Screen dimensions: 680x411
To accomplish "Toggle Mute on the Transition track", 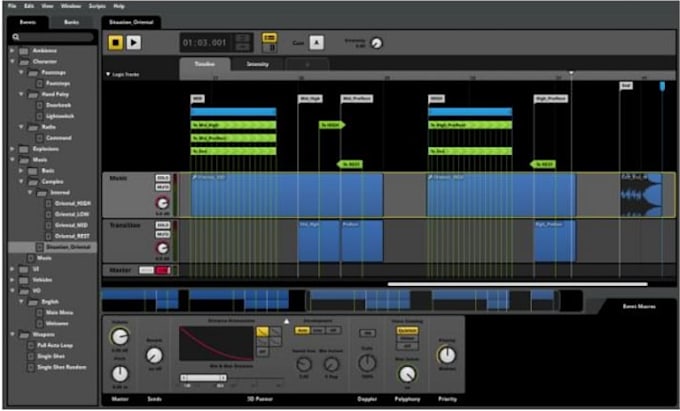I will coord(162,235).
